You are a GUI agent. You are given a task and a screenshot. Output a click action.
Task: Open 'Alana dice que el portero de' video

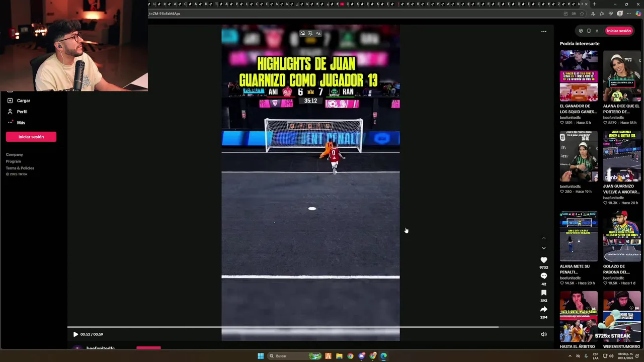(622, 76)
